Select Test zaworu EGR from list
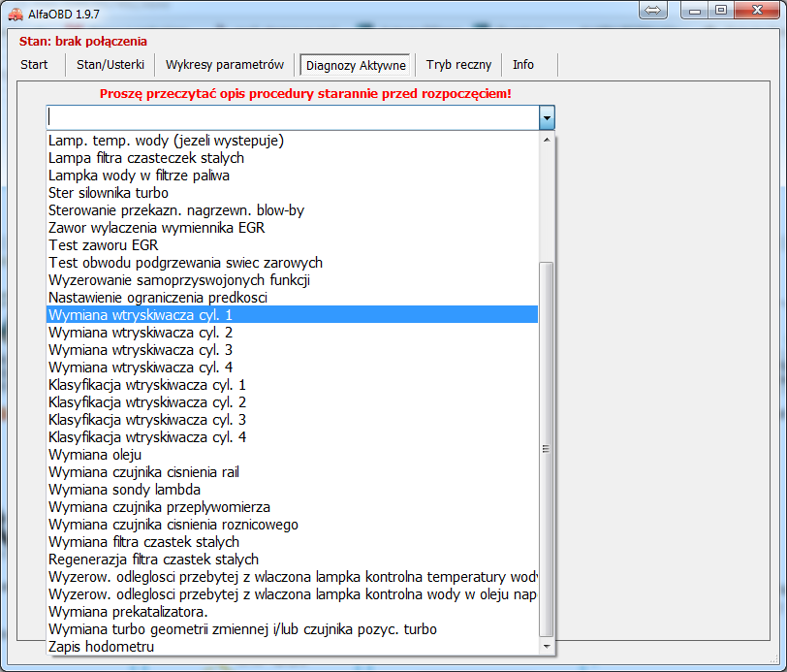This screenshot has width=787, height=672. [103, 245]
